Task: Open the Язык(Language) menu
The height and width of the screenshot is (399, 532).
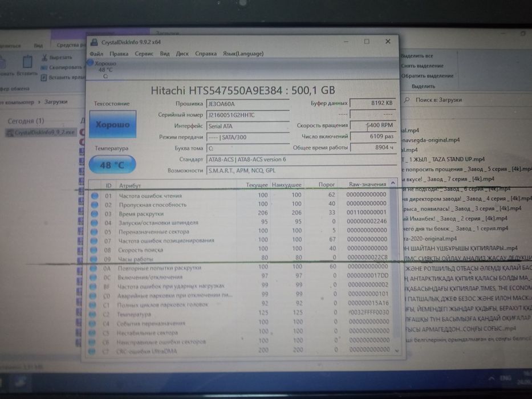Action: coord(243,54)
